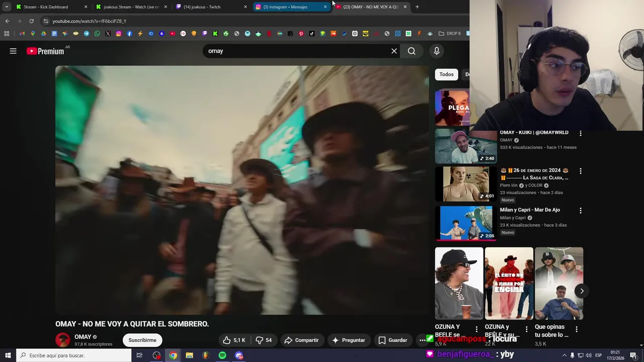This screenshot has height=362, width=644.
Task: Click the Compartir share button
Action: tap(301, 340)
